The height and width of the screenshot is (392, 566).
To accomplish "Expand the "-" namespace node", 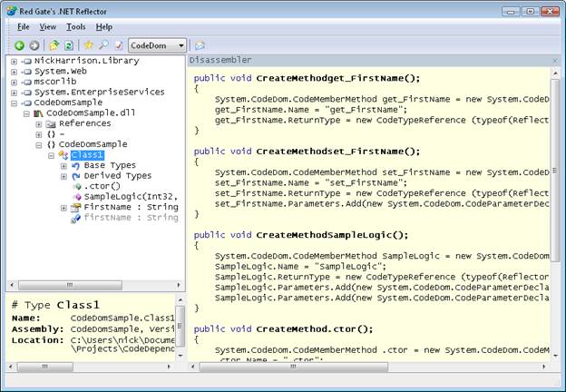I will 39,134.
